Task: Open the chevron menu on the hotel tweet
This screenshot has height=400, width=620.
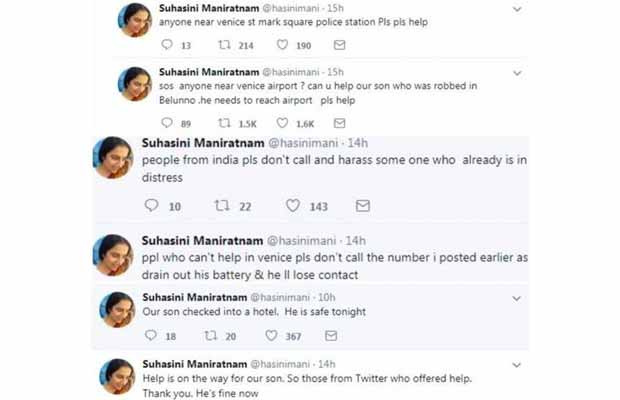Action: (x=516, y=297)
